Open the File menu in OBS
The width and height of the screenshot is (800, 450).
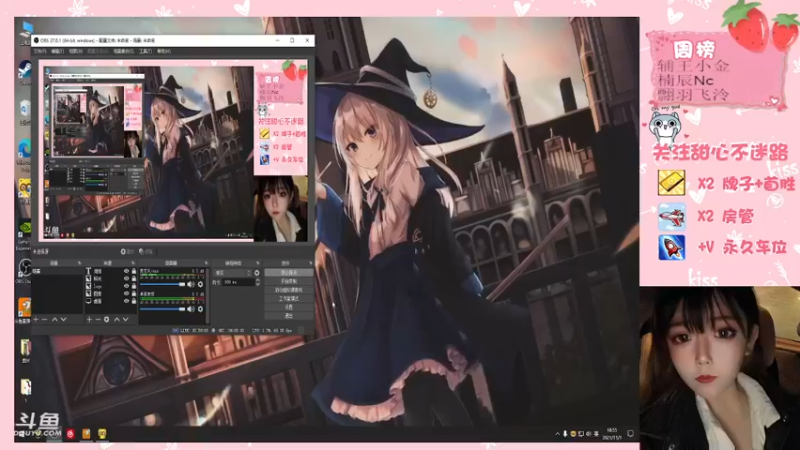click(40, 52)
